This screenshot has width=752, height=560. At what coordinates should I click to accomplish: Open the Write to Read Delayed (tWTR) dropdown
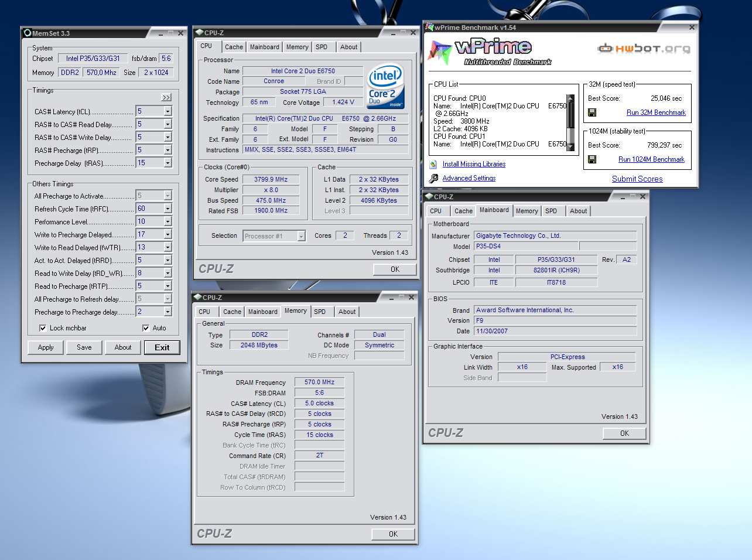pos(168,247)
